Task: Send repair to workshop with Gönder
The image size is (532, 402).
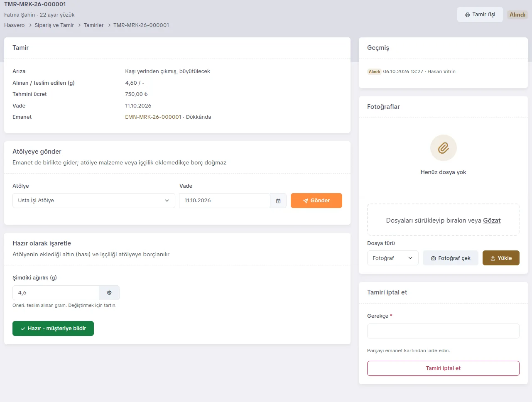Action: click(316, 201)
